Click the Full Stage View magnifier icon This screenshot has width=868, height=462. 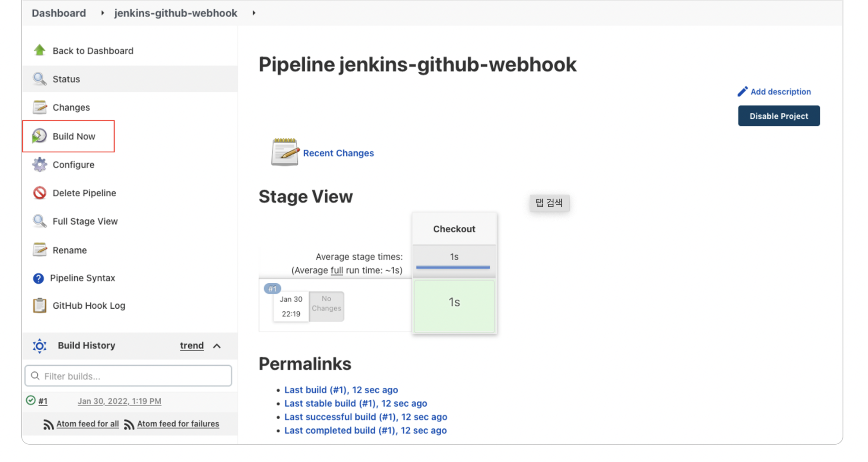click(39, 221)
